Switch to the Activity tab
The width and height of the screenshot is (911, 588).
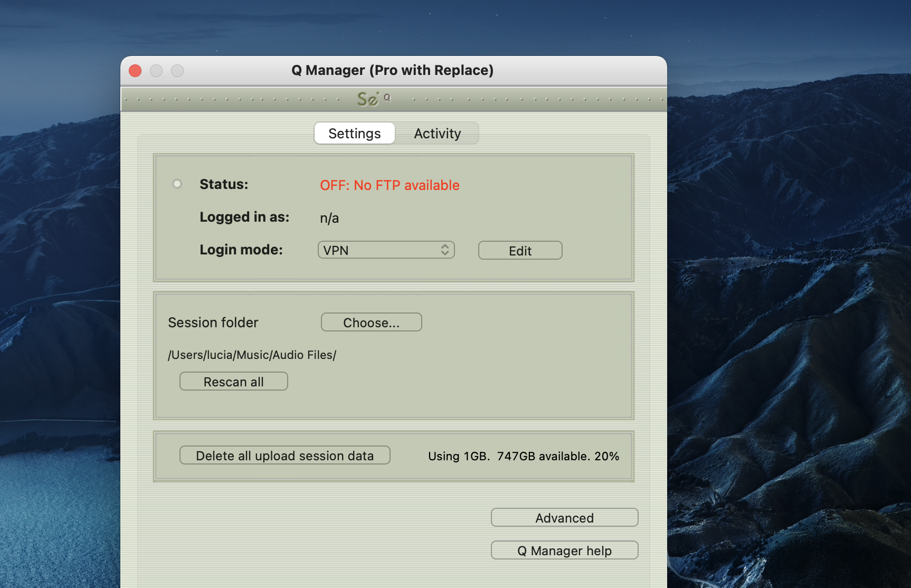click(437, 134)
